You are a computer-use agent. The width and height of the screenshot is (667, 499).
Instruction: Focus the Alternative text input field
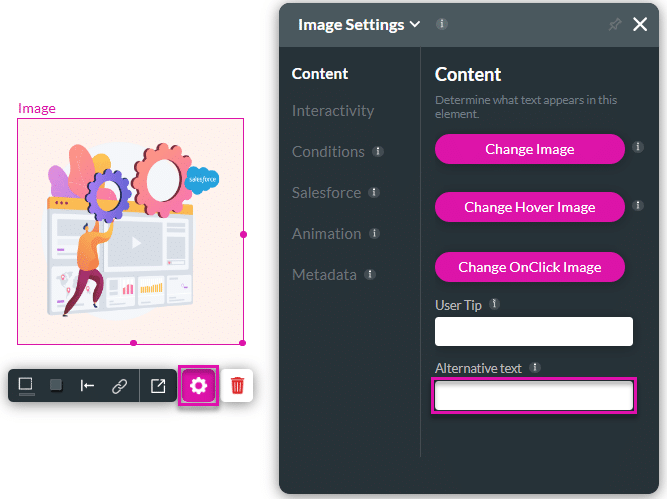click(533, 396)
